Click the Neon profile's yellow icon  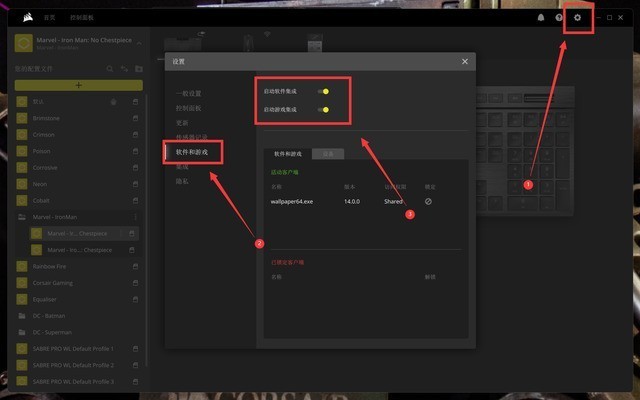[22, 184]
